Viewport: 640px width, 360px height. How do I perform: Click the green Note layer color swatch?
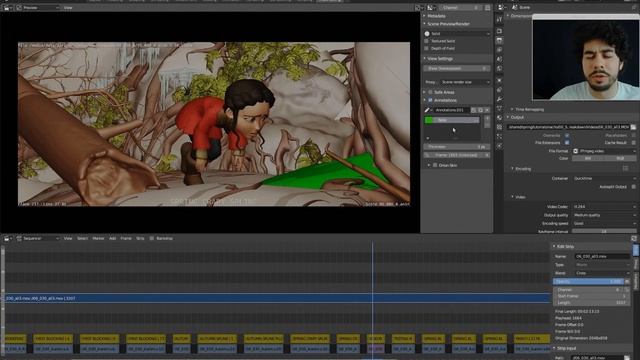429,120
